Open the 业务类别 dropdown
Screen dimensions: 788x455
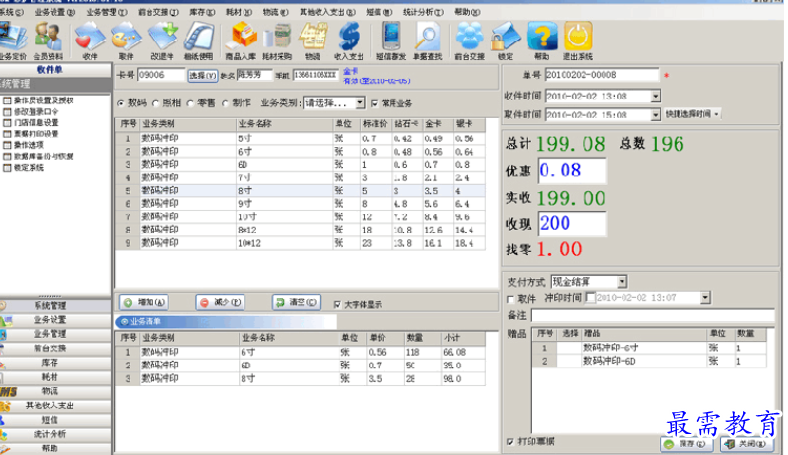click(360, 103)
